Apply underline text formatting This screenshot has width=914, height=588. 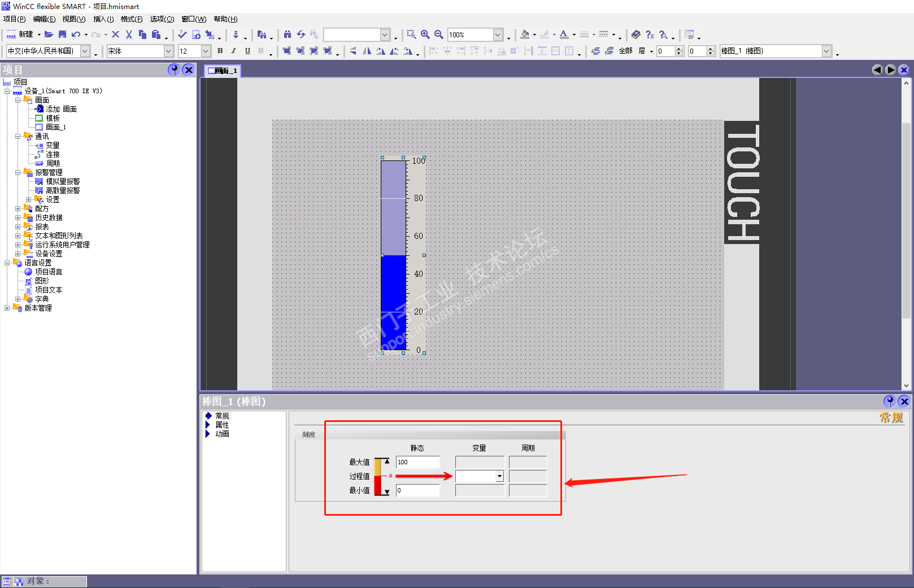click(x=247, y=51)
